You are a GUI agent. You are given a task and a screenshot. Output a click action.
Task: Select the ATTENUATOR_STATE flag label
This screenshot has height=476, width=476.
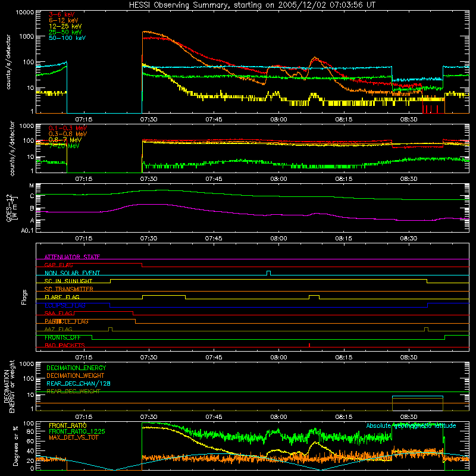72,257
